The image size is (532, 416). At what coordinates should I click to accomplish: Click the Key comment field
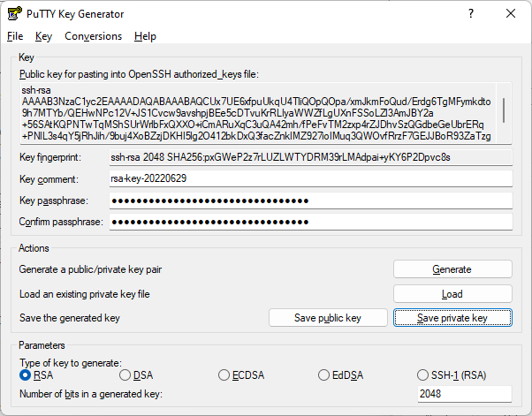tap(311, 178)
